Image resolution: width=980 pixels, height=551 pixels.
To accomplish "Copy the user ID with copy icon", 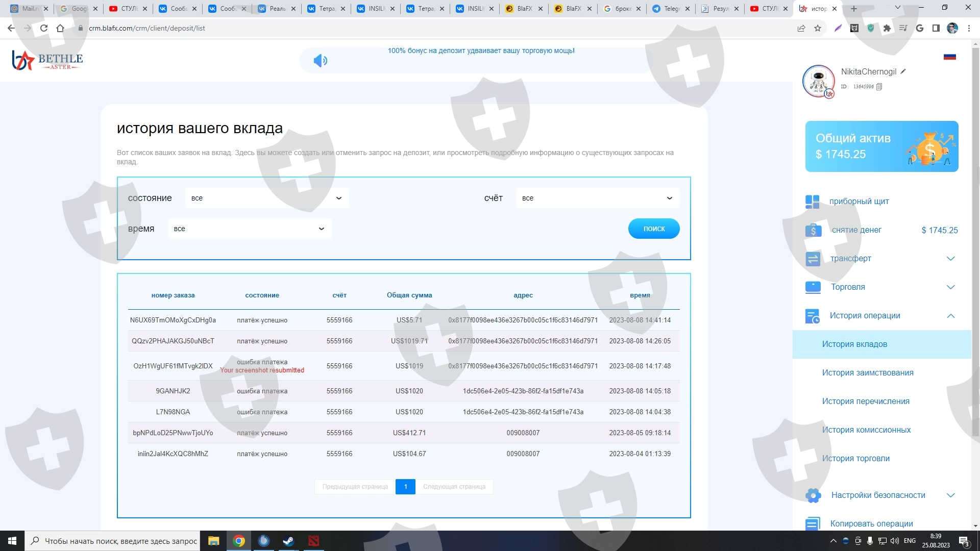I will [x=879, y=87].
